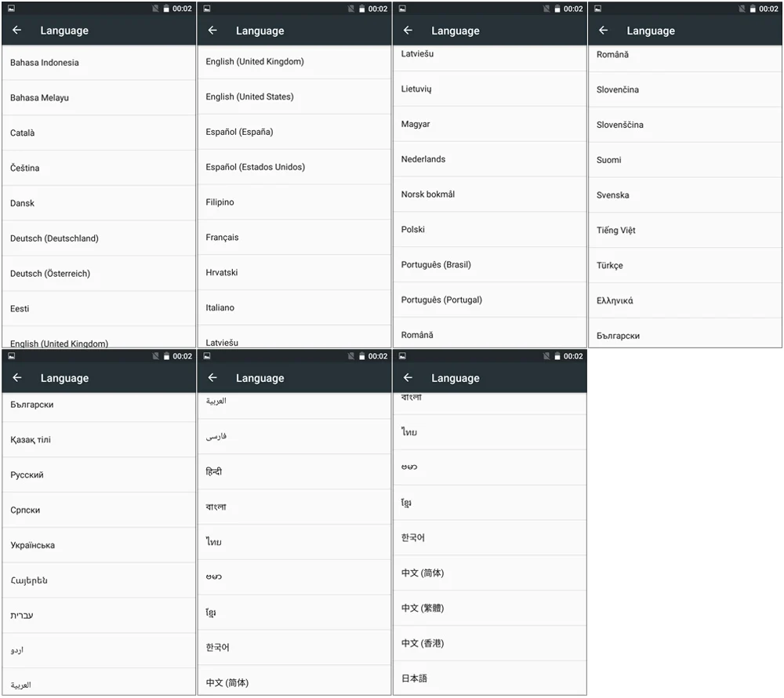Select Čeština as the language
The height and width of the screenshot is (698, 784).
point(99,168)
